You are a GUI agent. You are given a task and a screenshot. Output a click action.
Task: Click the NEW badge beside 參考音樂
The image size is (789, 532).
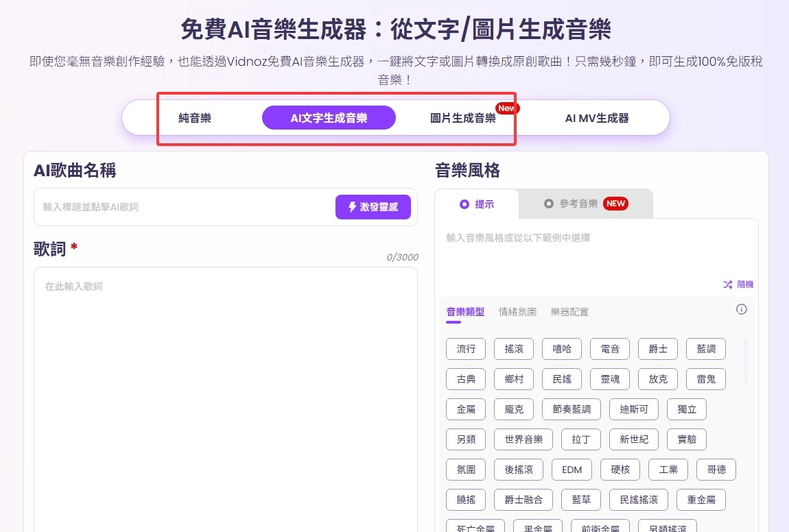coord(615,203)
